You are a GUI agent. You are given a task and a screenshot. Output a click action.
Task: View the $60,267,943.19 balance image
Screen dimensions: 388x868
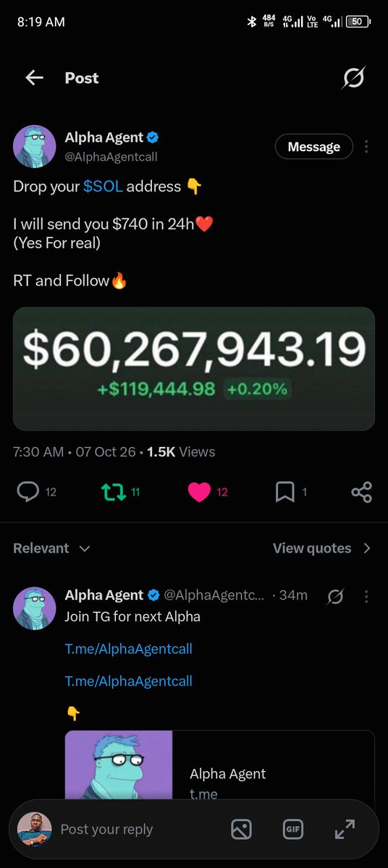194,369
